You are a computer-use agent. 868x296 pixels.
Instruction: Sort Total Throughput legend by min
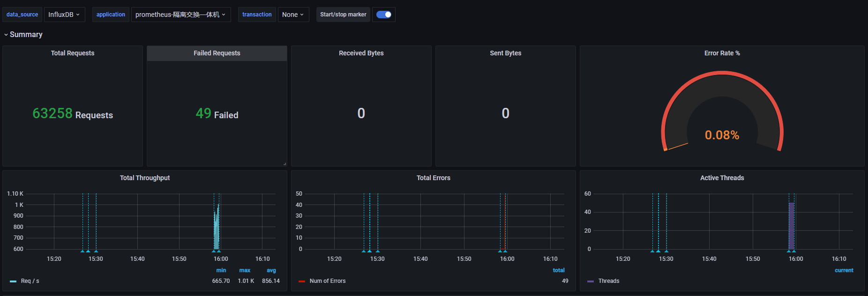click(x=221, y=270)
